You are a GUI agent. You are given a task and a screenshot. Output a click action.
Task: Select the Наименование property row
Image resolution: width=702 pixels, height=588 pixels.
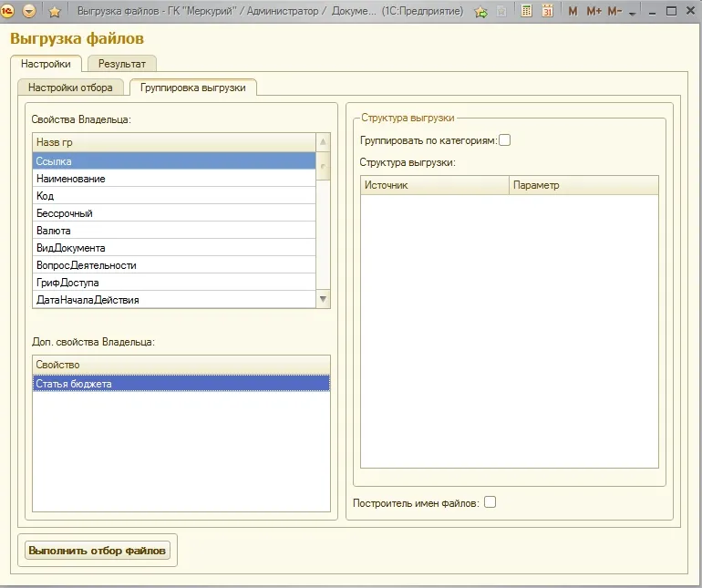point(174,179)
